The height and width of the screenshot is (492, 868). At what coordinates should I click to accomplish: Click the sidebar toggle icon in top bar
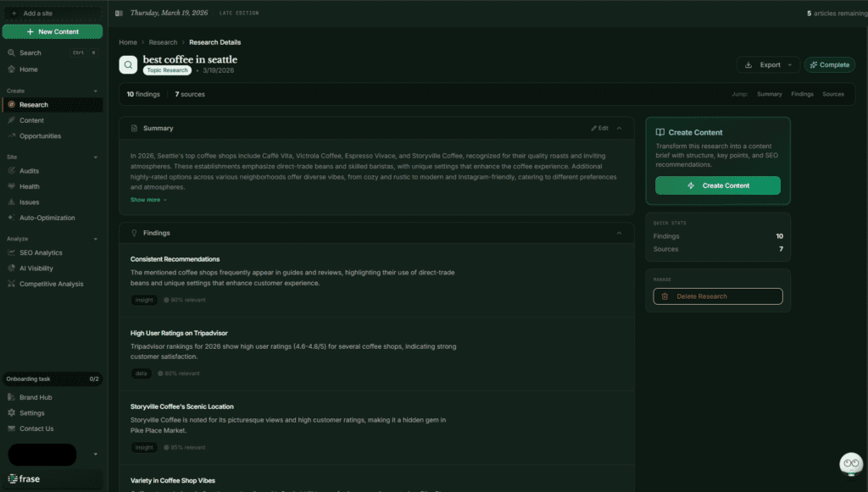click(119, 14)
